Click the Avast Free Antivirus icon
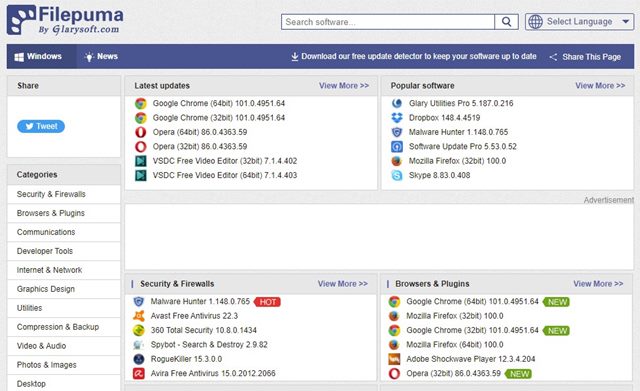 pyautogui.click(x=139, y=316)
